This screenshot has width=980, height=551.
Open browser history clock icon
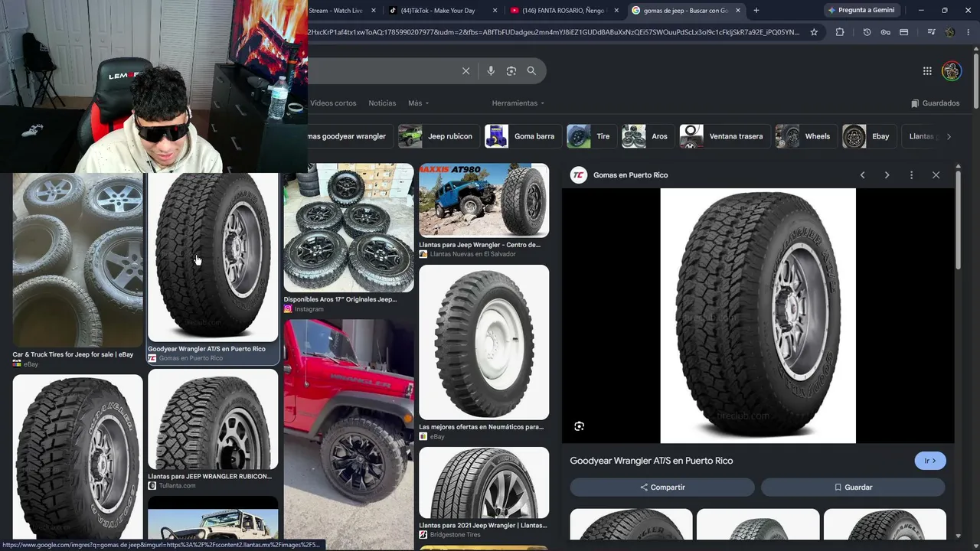pos(867,32)
